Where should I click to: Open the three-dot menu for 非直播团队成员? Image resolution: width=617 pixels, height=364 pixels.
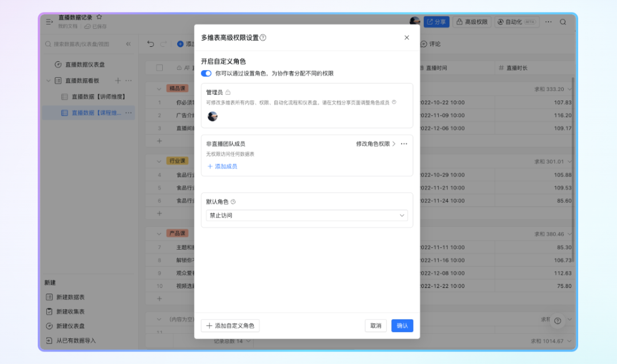404,144
